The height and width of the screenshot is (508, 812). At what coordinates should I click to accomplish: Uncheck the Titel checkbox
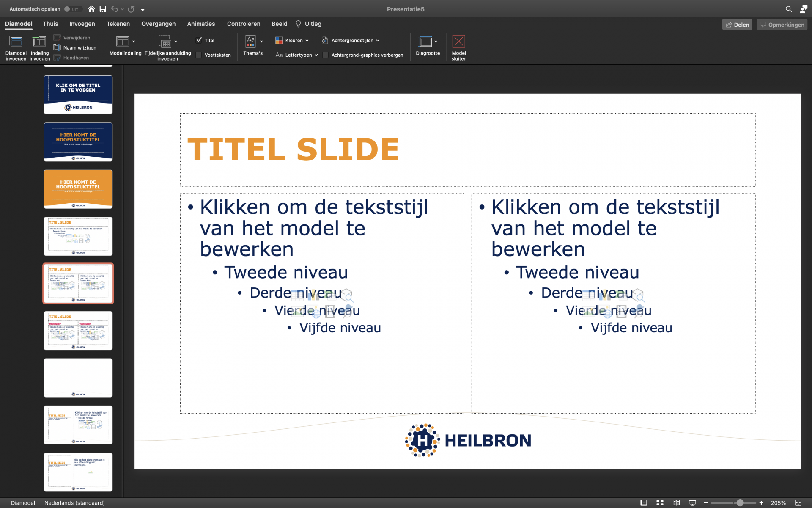point(199,40)
